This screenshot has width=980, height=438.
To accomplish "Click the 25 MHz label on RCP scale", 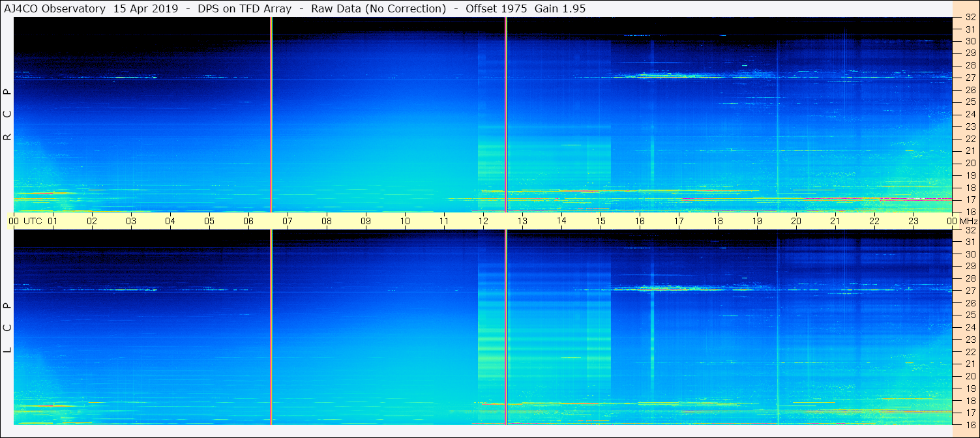I will (970, 102).
